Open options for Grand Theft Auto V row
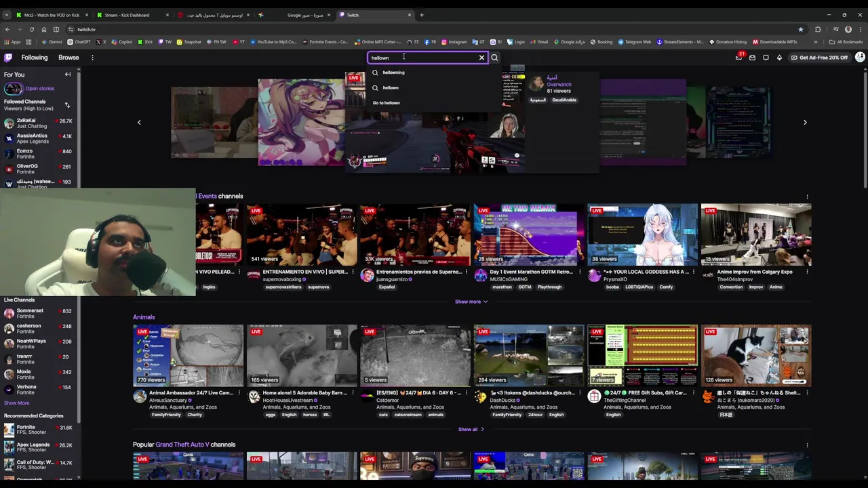This screenshot has width=868, height=488. 807,445
